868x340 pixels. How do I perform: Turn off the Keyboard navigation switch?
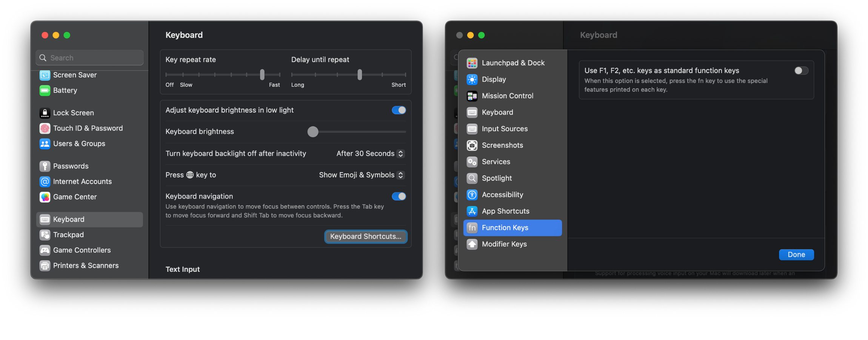pos(399,196)
